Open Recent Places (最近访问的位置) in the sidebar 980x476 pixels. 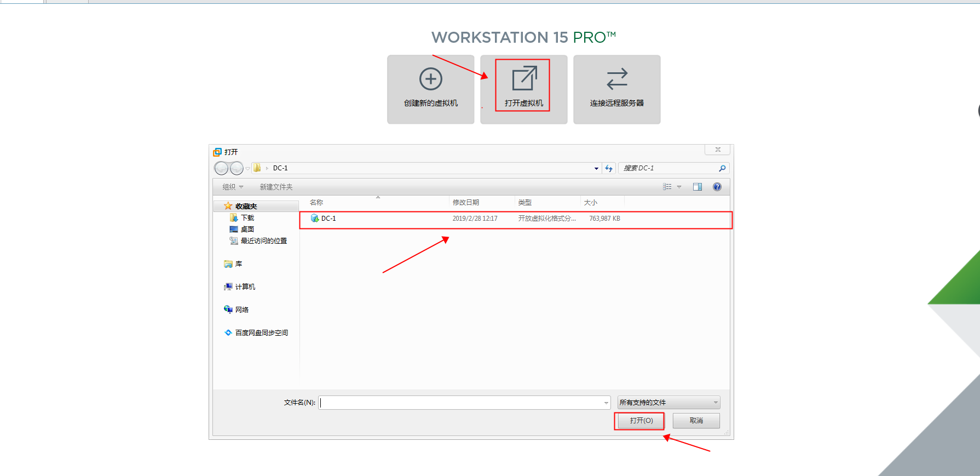click(258, 241)
